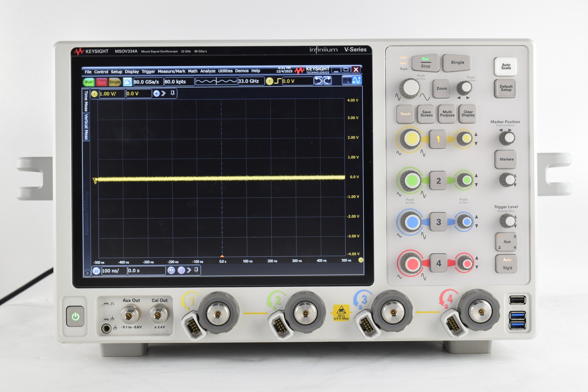The width and height of the screenshot is (588, 392).
Task: Push the Aux trigger source key
Action: [x=507, y=242]
